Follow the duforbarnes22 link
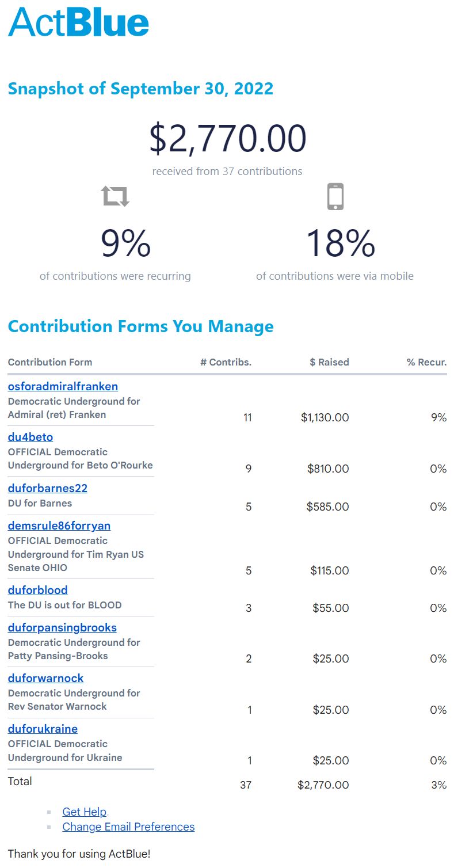This screenshot has height=868, width=454. tap(48, 488)
